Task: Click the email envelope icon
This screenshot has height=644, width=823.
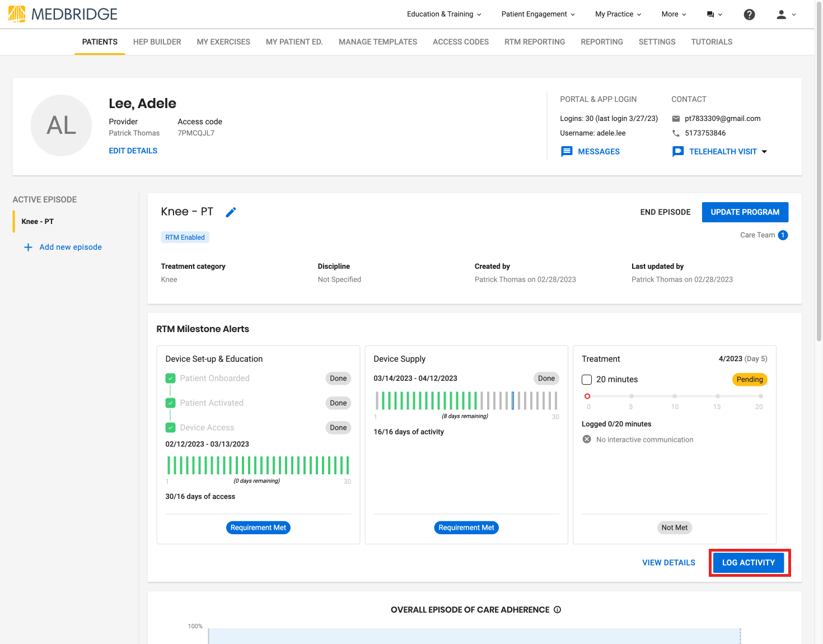Action: point(676,119)
